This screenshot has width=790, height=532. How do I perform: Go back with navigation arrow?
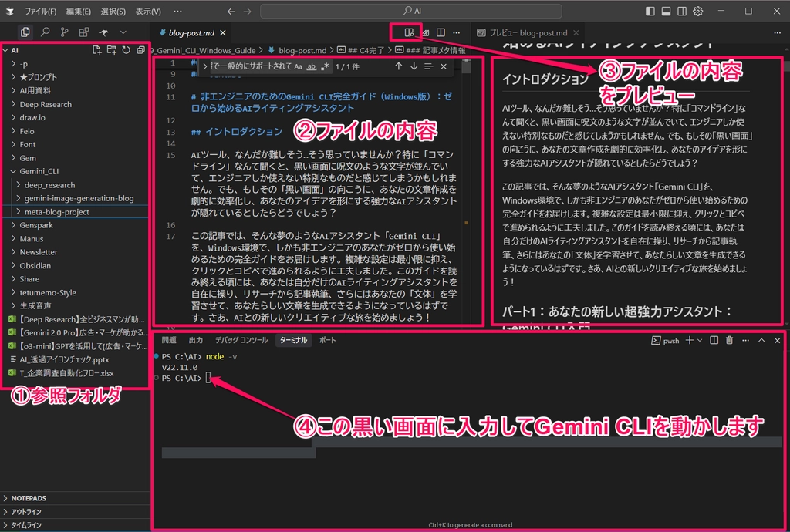point(231,11)
